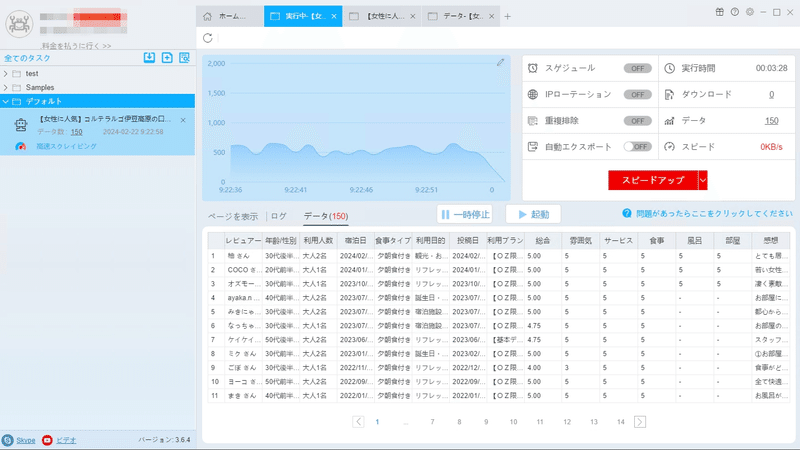Screen dimensions: 800x450
Task: Click the home tab house icon
Action: click(x=207, y=16)
